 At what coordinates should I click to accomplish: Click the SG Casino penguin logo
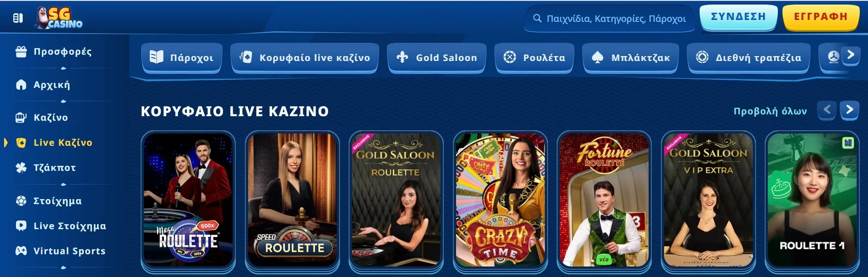(x=60, y=18)
